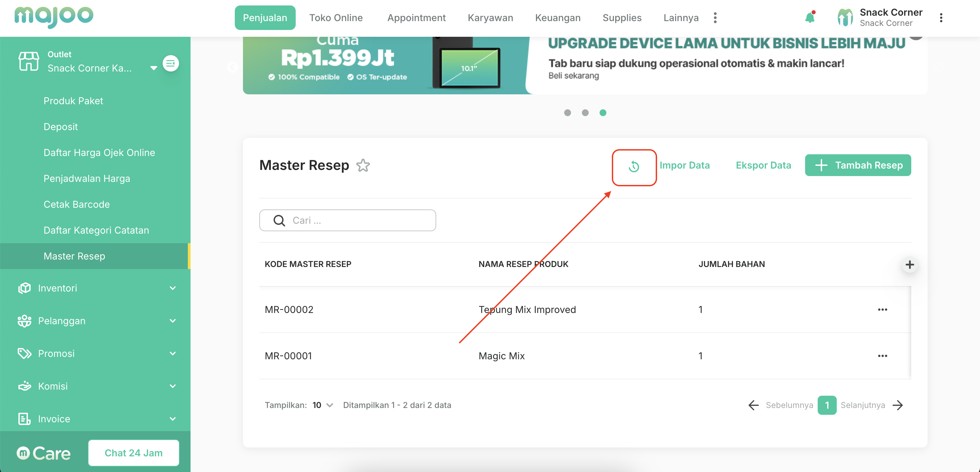Viewport: 980px width, 472px height.
Task: Open top-right account kebab menu
Action: (x=941, y=18)
